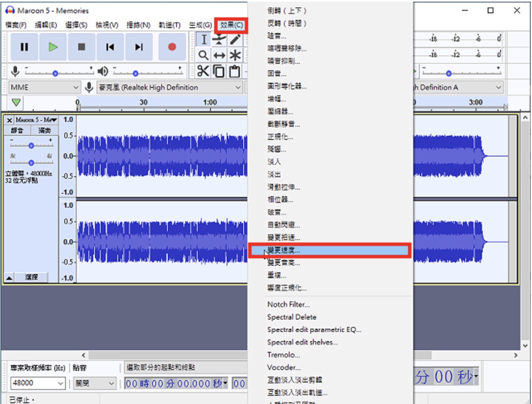Screen dimensions: 532x404
Task: Start recording with the red Record button
Action: (172, 47)
